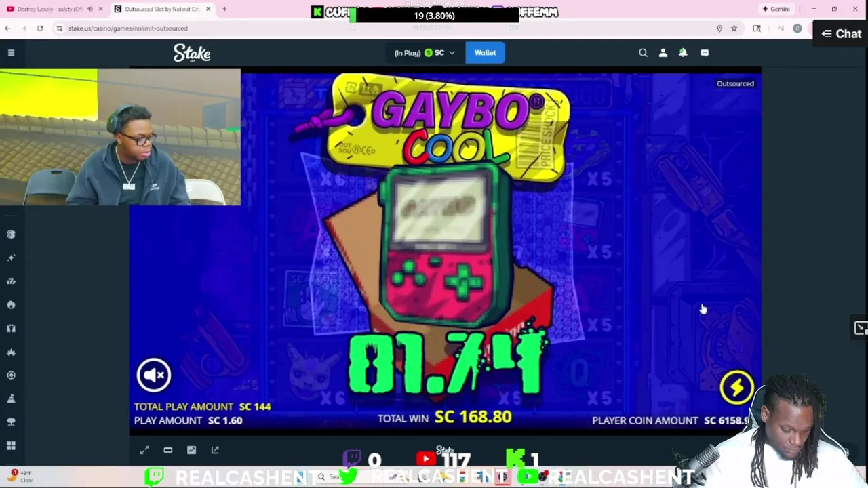Open the Chat overlay panel
The image size is (868, 488).
coord(841,33)
